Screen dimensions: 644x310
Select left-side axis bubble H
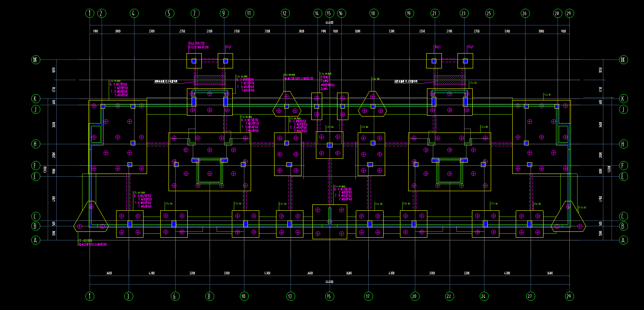pyautogui.click(x=36, y=144)
